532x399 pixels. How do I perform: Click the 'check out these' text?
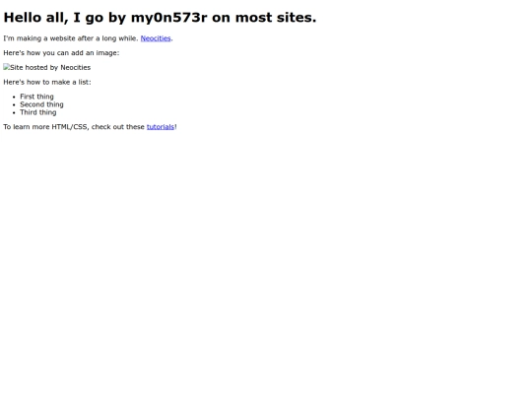point(118,127)
